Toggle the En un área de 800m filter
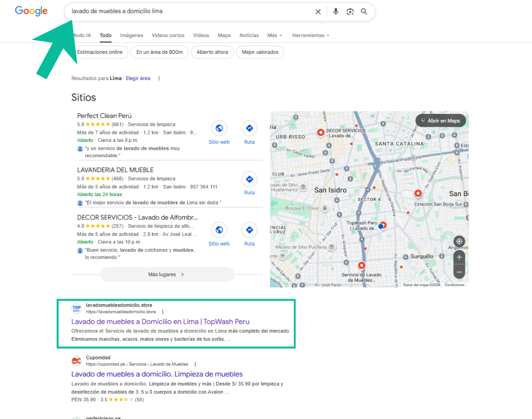The image size is (532, 419). click(x=160, y=52)
